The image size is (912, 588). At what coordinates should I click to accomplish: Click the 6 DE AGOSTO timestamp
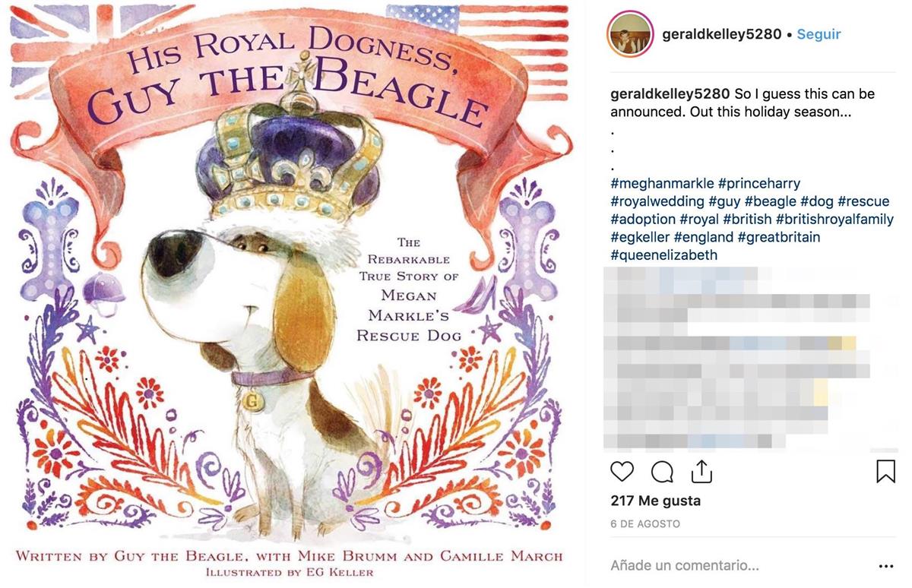tap(644, 524)
